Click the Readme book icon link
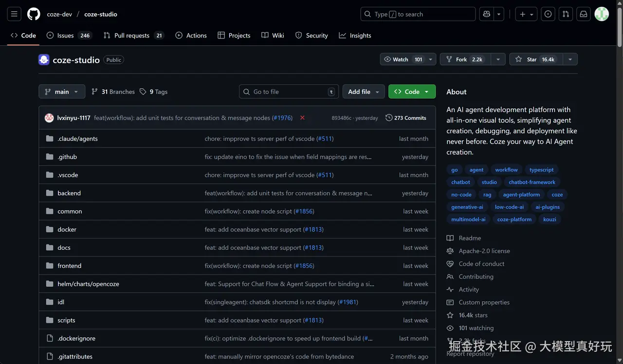The height and width of the screenshot is (364, 623). (464, 238)
